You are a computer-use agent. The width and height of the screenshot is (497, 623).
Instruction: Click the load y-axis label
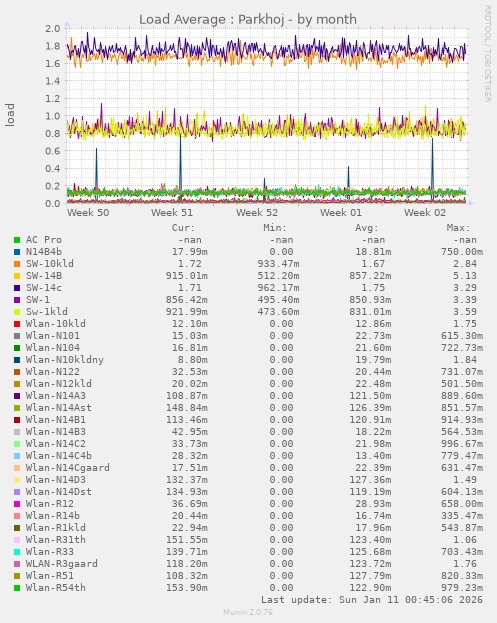10,115
